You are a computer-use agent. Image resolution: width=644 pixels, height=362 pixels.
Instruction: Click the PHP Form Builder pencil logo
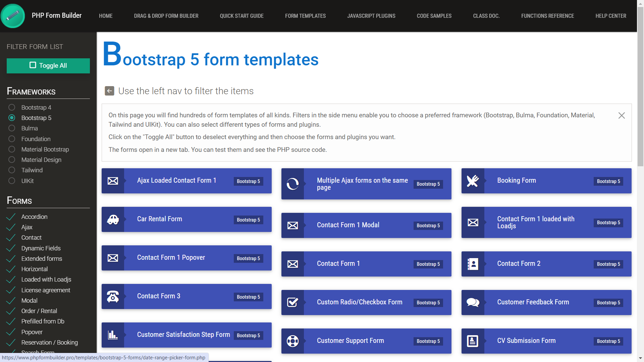[x=13, y=16]
